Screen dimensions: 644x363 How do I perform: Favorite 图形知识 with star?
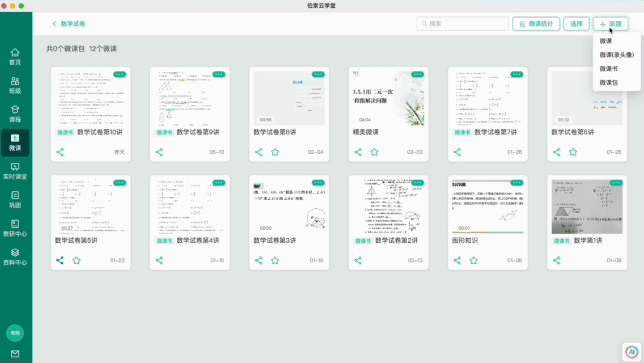point(473,260)
